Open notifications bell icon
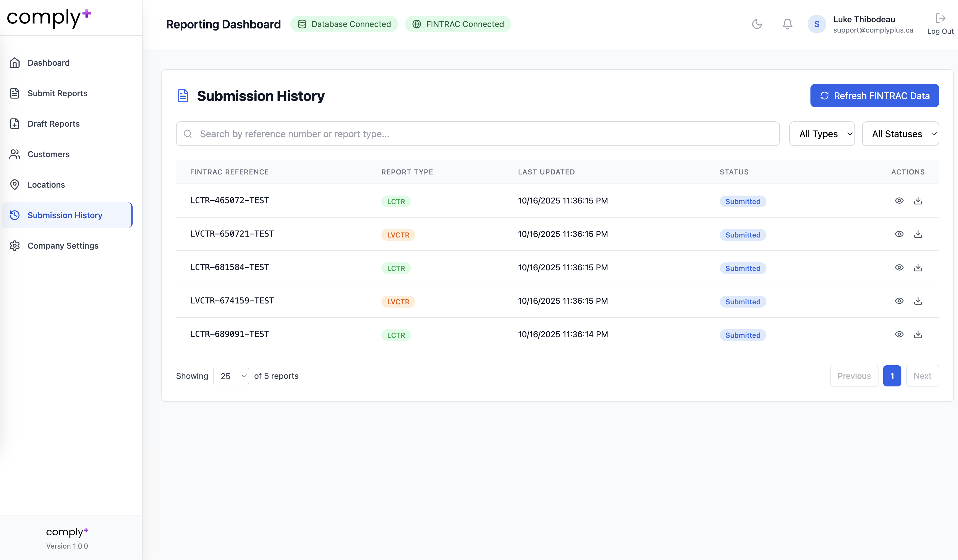Screen dimensions: 958x560 click(787, 24)
